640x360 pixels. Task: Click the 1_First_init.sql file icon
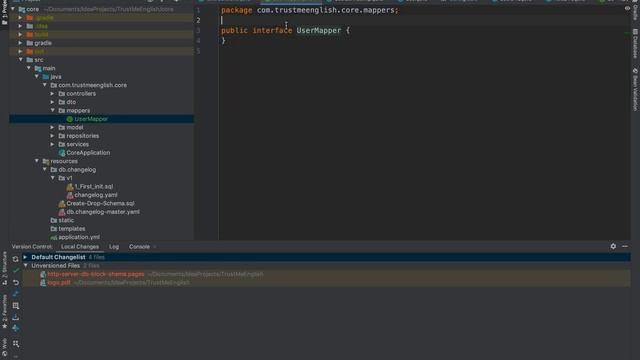click(70, 187)
